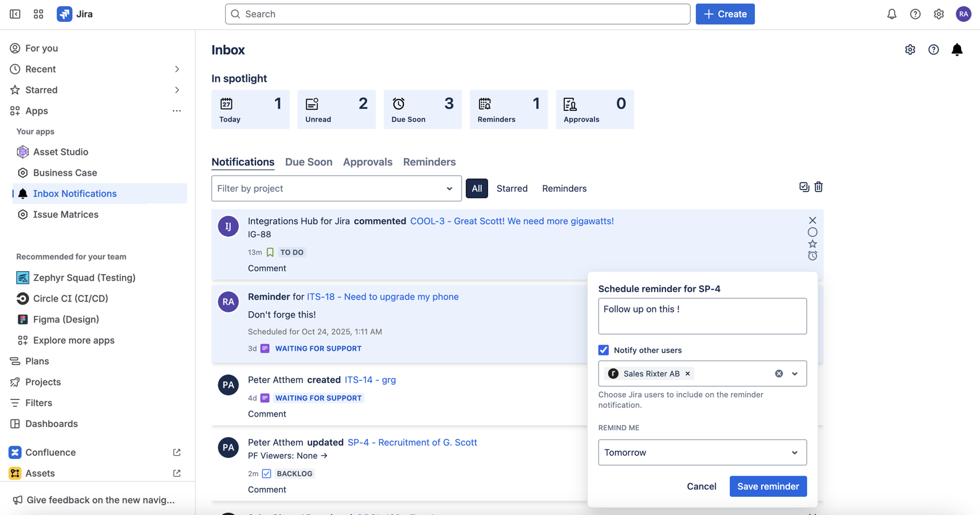
Task: Switch to the Approvals tab
Action: pyautogui.click(x=368, y=162)
